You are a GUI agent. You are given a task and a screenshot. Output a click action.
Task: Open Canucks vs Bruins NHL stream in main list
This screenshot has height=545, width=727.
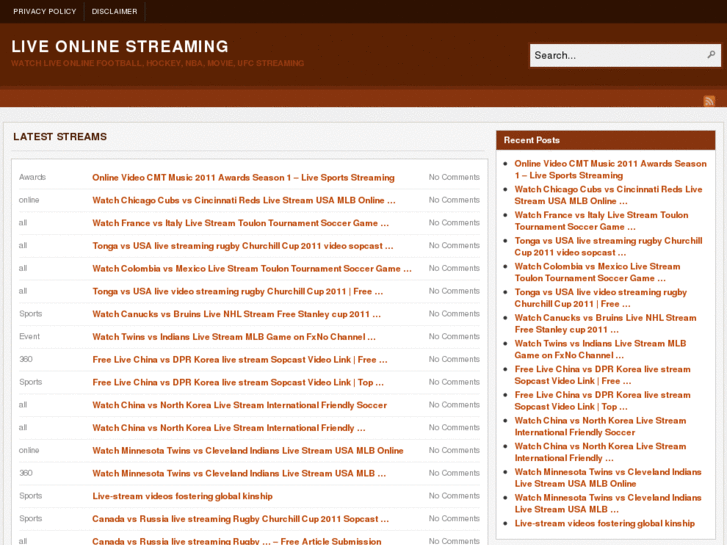pyautogui.click(x=236, y=314)
